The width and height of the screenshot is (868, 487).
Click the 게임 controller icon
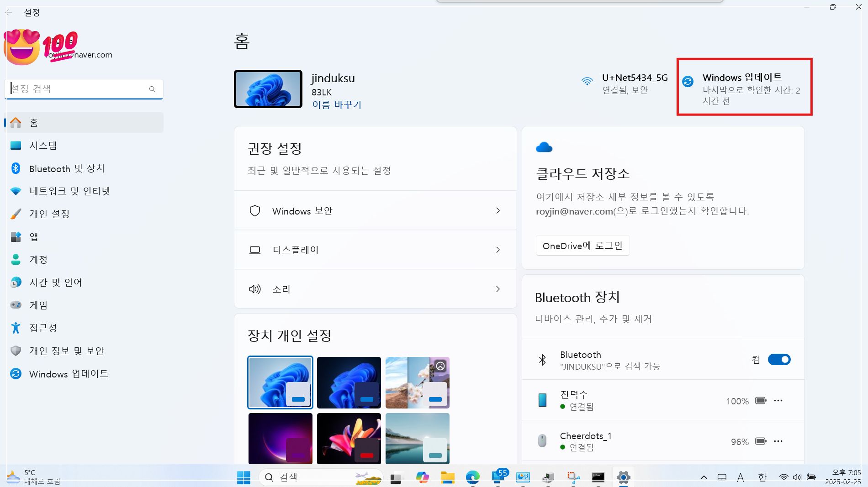click(16, 305)
